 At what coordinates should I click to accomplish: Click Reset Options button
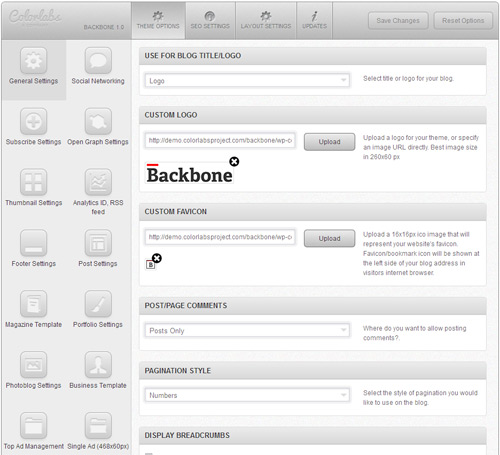click(463, 21)
